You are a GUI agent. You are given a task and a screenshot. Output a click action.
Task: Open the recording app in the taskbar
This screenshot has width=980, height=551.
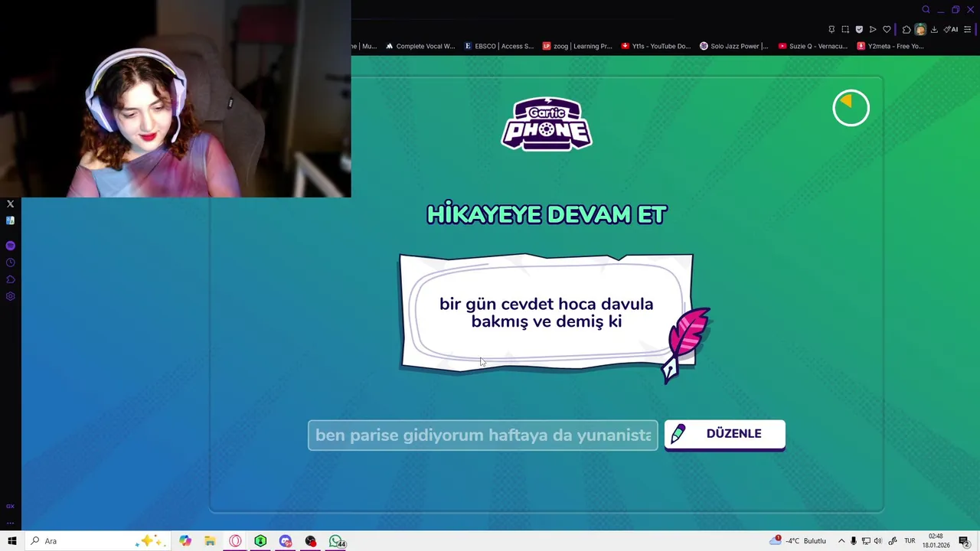[311, 541]
